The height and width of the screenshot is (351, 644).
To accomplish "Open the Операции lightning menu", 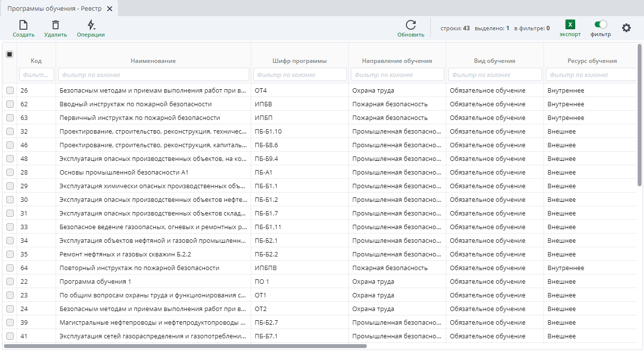I will pyautogui.click(x=91, y=25).
